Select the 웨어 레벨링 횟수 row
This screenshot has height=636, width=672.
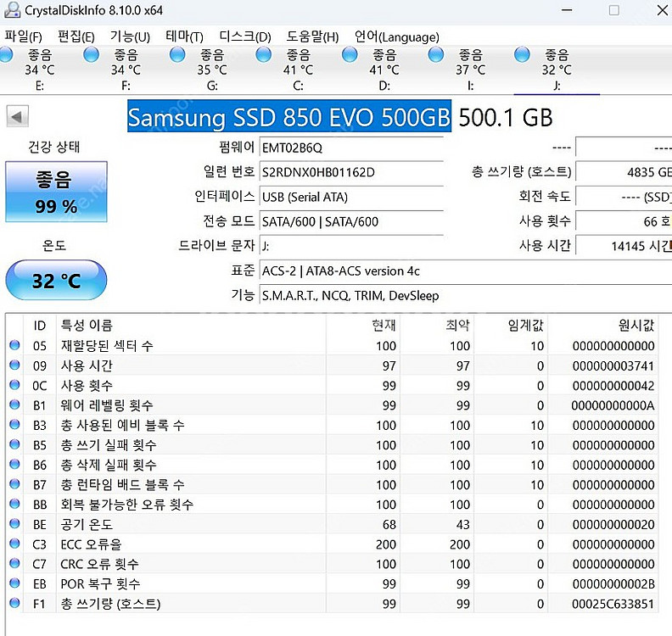click(332, 404)
